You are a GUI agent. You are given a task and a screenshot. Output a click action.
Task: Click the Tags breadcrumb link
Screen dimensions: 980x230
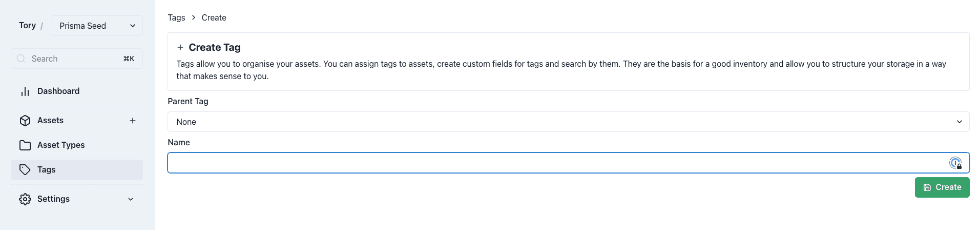[x=176, y=17]
